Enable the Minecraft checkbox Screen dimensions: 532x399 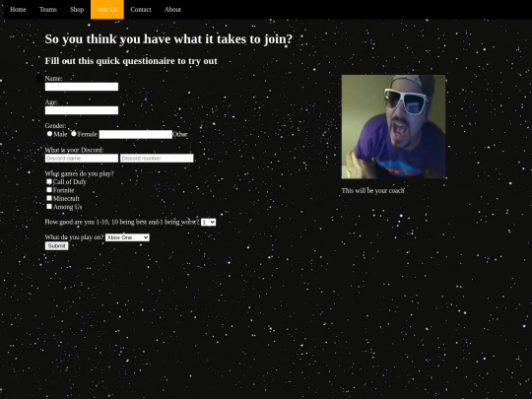coord(49,198)
